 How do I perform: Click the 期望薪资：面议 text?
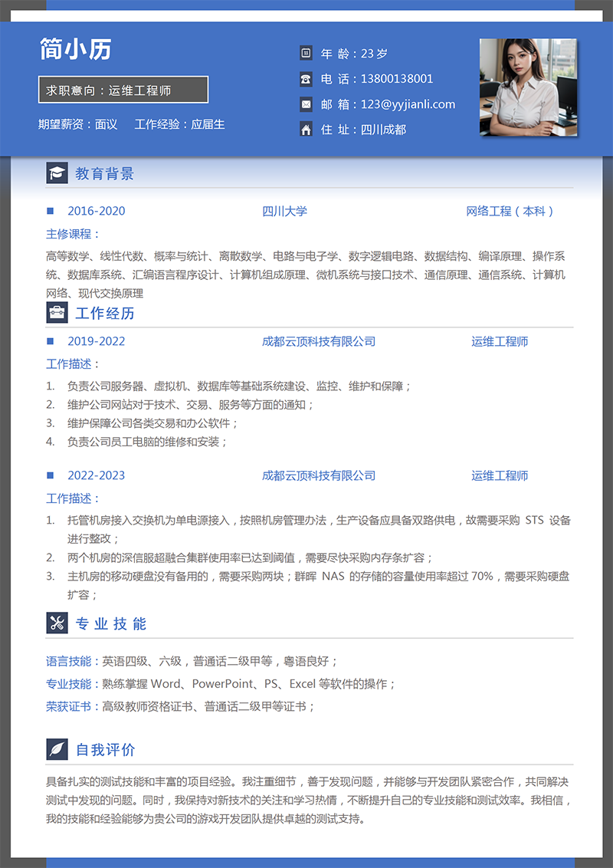[x=77, y=123]
